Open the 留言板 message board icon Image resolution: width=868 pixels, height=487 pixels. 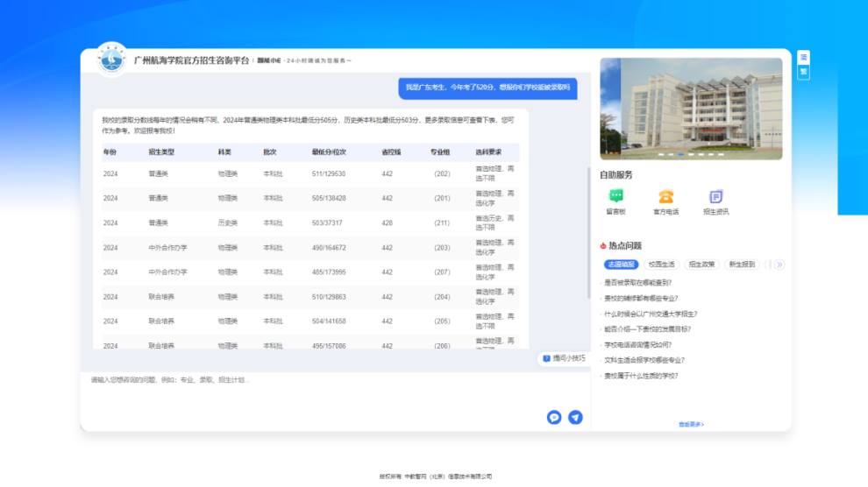click(x=615, y=197)
